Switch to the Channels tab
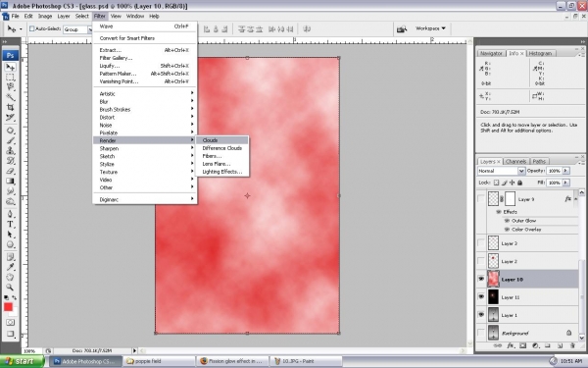588x368 pixels. tap(515, 162)
